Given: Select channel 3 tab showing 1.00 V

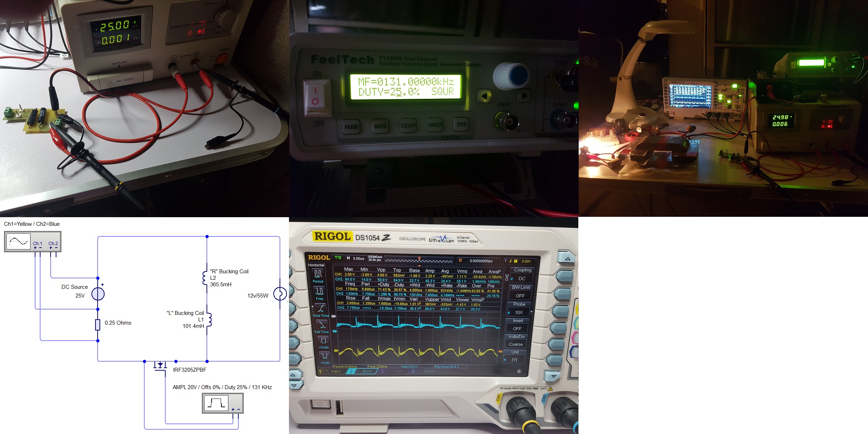Looking at the screenshot, I should [394, 371].
